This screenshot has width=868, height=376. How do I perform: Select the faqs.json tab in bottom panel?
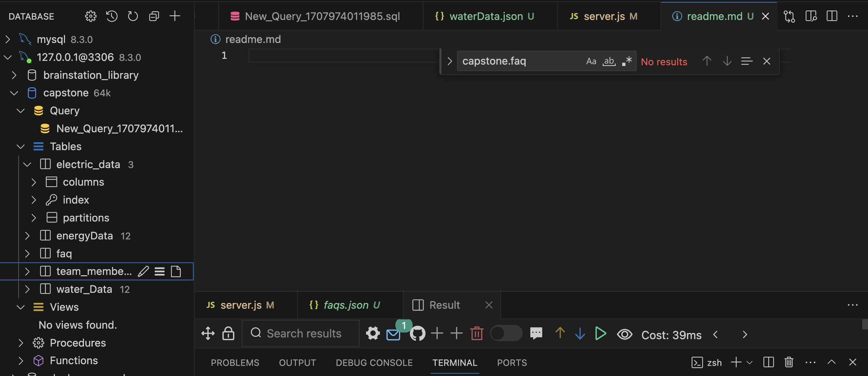pyautogui.click(x=343, y=305)
